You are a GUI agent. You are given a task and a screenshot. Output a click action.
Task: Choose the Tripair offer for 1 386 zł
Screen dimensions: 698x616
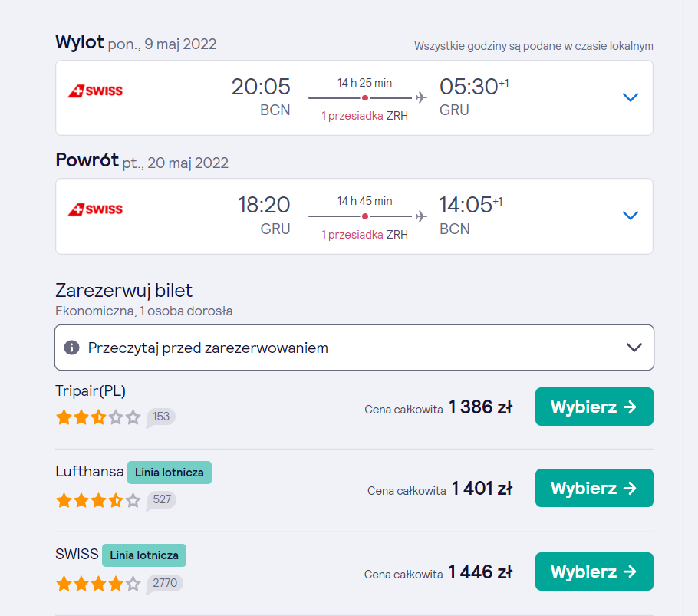(594, 407)
